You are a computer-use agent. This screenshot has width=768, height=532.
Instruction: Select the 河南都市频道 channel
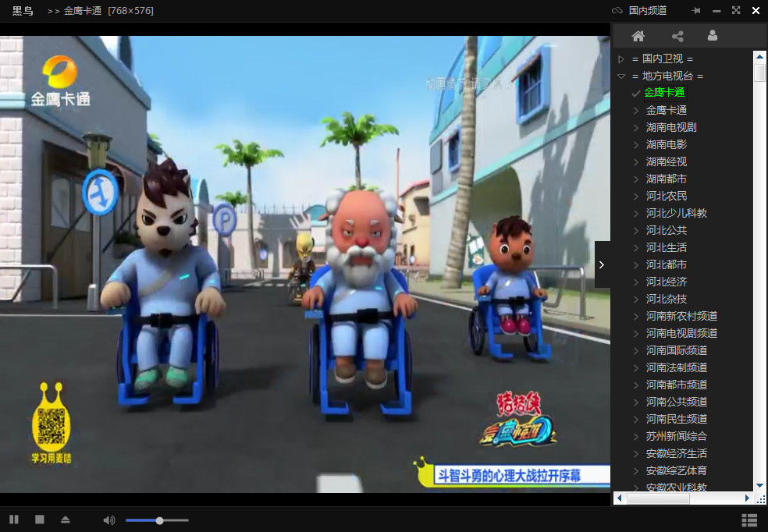pyautogui.click(x=677, y=385)
